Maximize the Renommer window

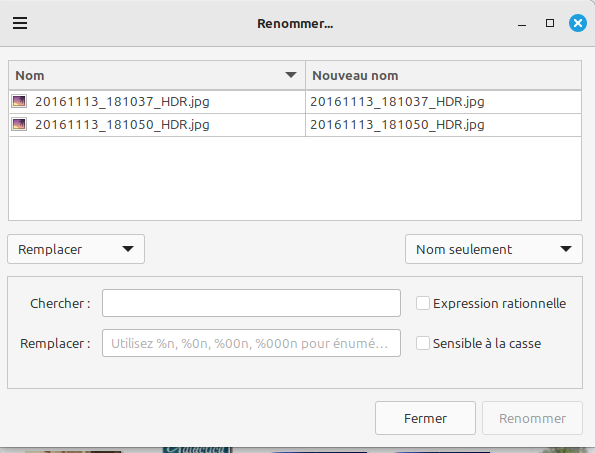(550, 23)
